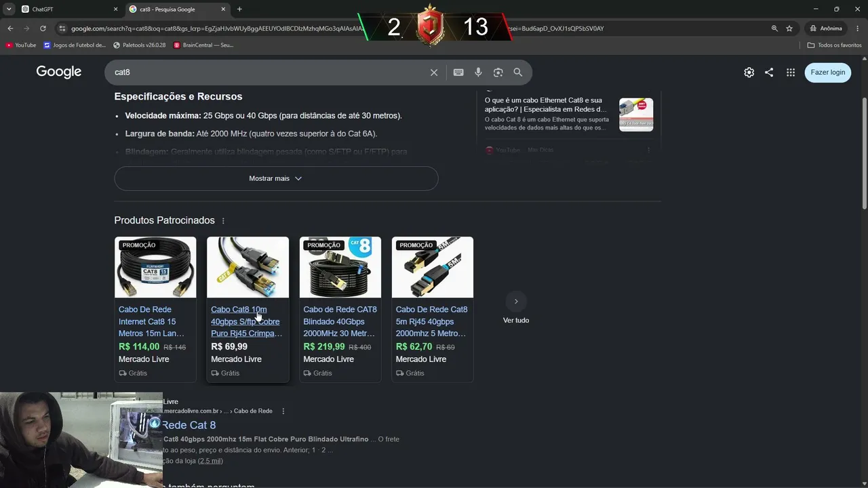Open Cabo de Rede CAT8 Blindado 40Gbps link

click(x=340, y=321)
